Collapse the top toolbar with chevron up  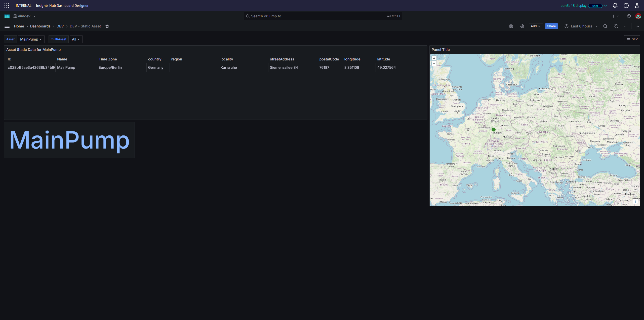(637, 26)
